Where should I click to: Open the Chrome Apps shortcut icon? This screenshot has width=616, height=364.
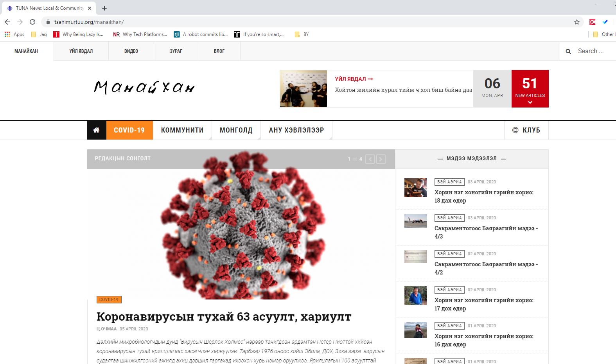pos(7,34)
